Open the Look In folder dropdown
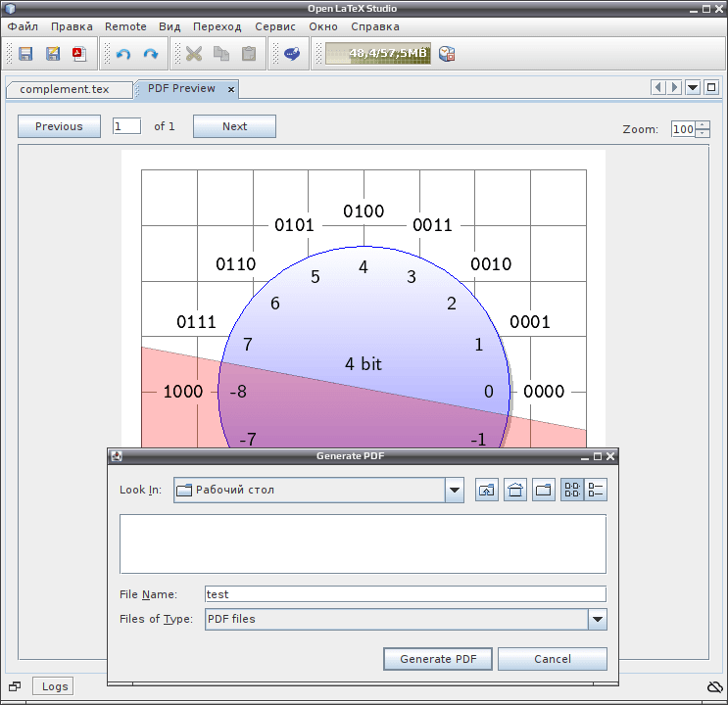The height and width of the screenshot is (705, 728). click(455, 490)
